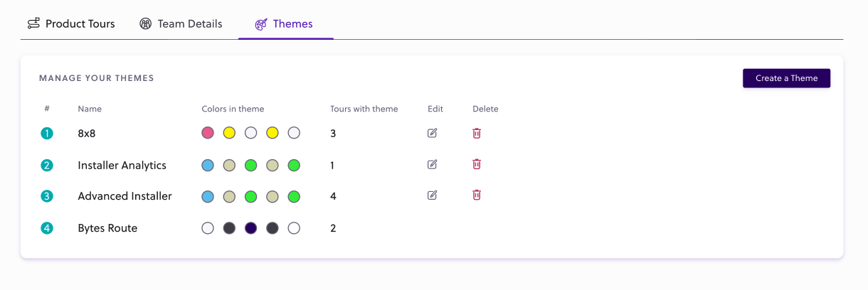Viewport: 868px width, 290px height.
Task: Click the number 4 row badge
Action: [47, 228]
